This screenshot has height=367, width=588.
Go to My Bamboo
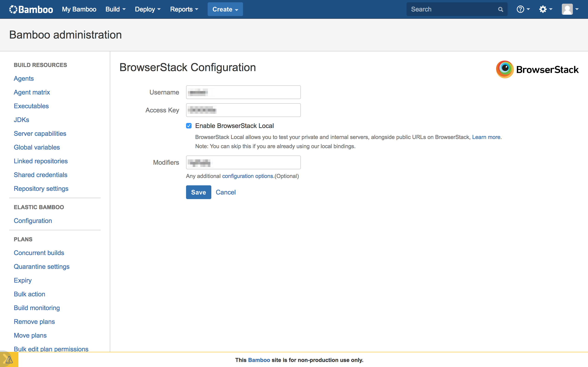pyautogui.click(x=79, y=9)
